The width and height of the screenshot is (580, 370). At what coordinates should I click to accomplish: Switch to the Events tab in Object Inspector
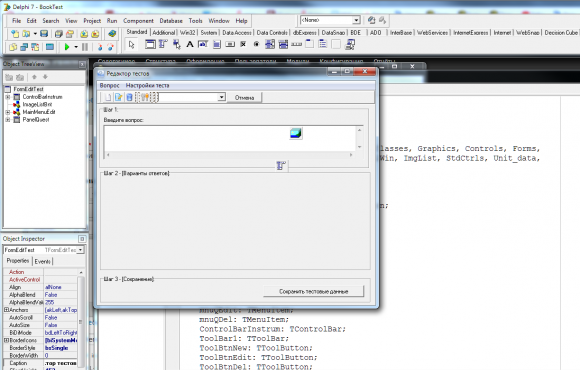coord(43,261)
